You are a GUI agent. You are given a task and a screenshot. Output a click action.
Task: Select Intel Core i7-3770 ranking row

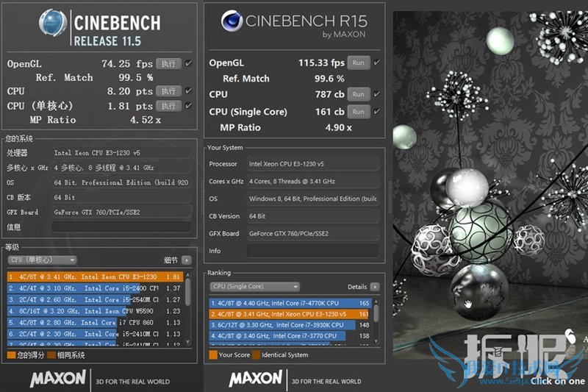290,335
